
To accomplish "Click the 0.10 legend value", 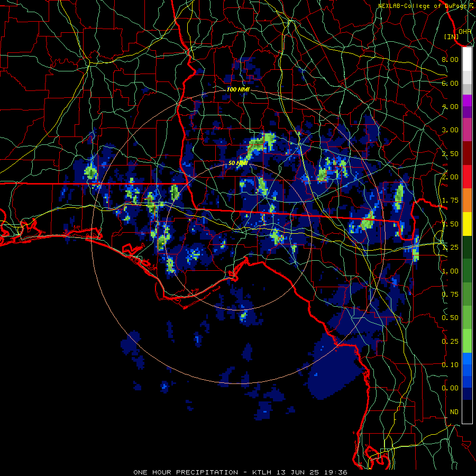I will pyautogui.click(x=450, y=365).
